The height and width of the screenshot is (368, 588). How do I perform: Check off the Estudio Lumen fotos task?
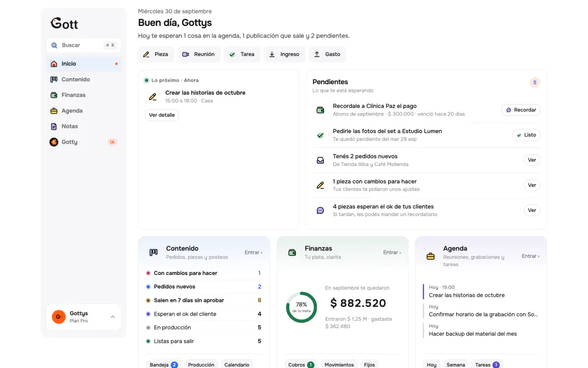tap(320, 135)
